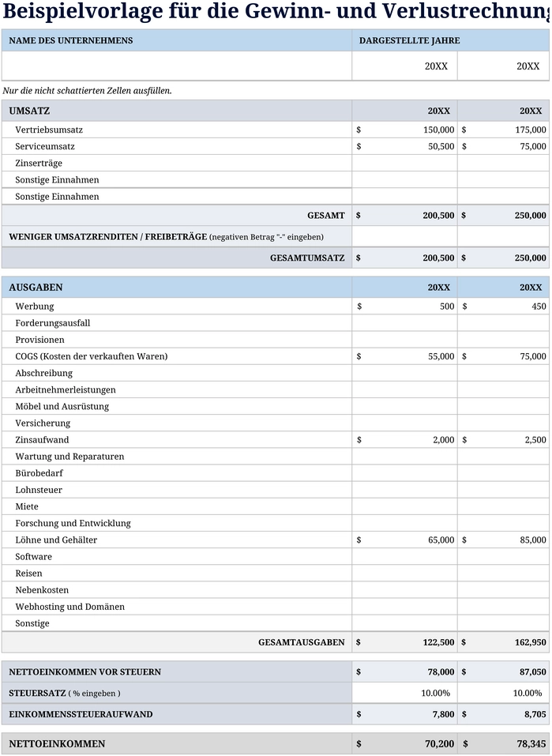Click the 'Sonstige' expense row label
Screen dimensions: 552x756
[32, 623]
